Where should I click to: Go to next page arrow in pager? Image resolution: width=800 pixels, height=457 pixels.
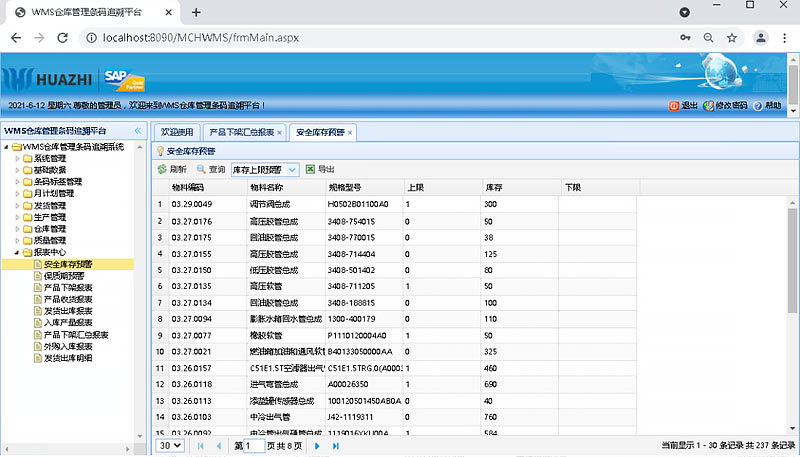click(x=318, y=445)
